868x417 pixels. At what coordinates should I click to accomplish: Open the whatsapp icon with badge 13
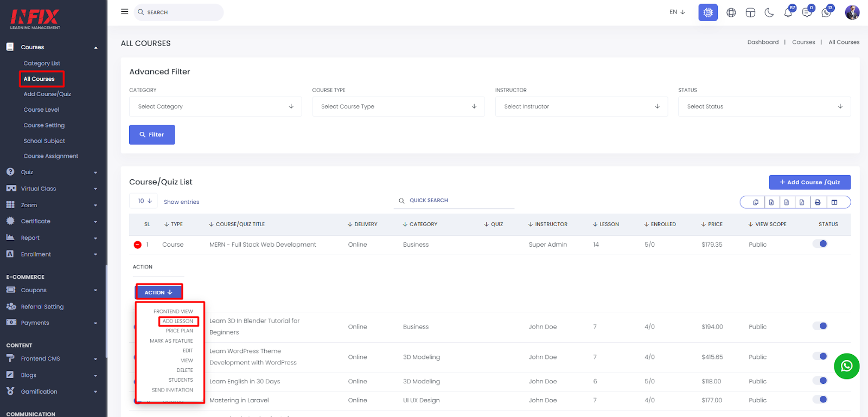[826, 12]
